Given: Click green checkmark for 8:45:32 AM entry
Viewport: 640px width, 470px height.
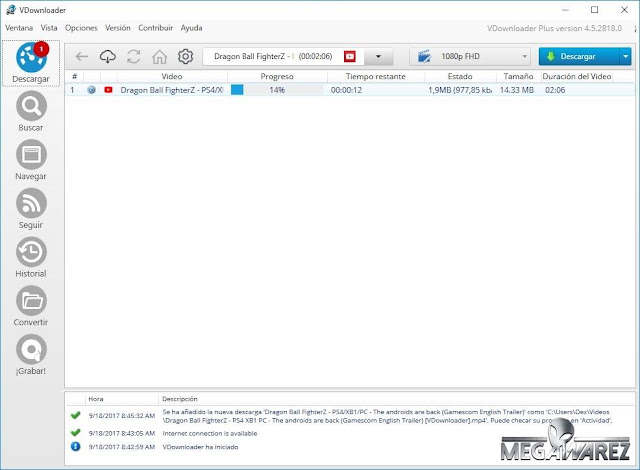Looking at the screenshot, I should (76, 415).
